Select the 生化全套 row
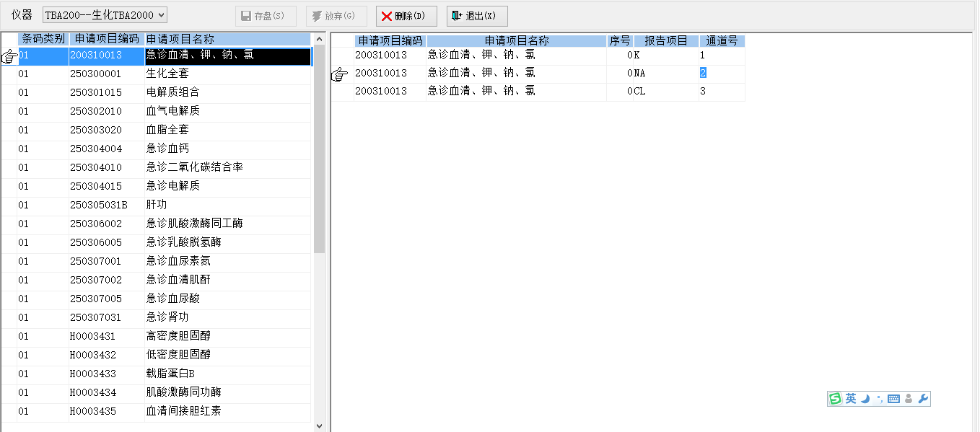The height and width of the screenshot is (432, 980). (x=167, y=74)
